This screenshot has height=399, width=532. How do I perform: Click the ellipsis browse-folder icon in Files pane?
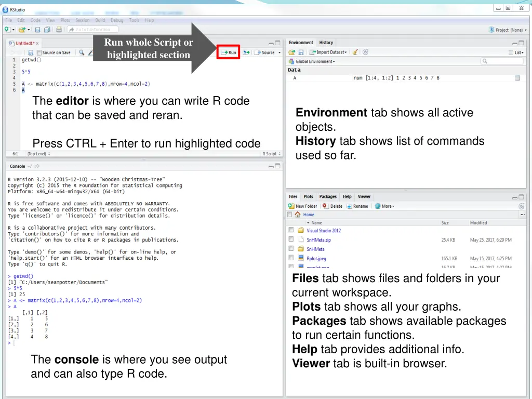click(523, 215)
